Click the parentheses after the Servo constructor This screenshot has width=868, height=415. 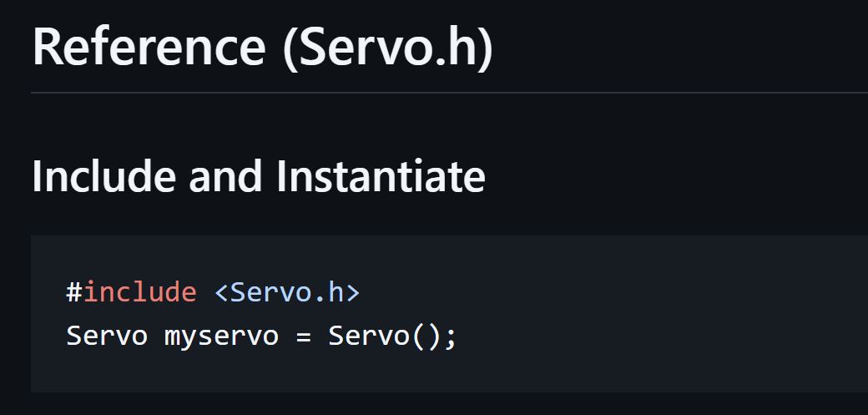[426, 336]
